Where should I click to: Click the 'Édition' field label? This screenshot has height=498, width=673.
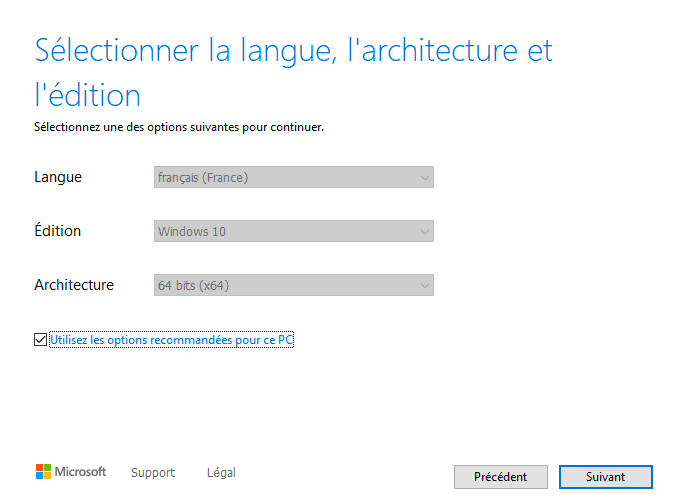pos(58,231)
